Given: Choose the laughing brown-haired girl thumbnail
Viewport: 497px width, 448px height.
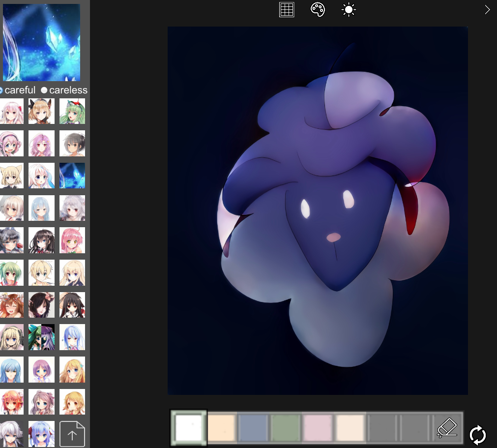Looking at the screenshot, I should pyautogui.click(x=12, y=305).
